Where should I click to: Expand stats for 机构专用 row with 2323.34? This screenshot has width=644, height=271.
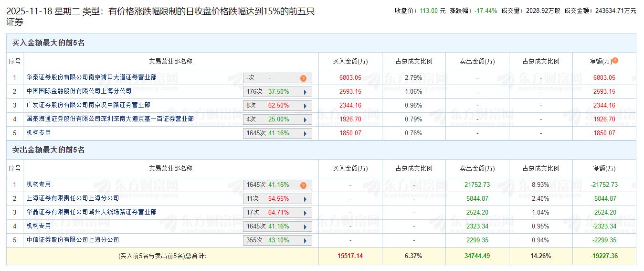305,227
